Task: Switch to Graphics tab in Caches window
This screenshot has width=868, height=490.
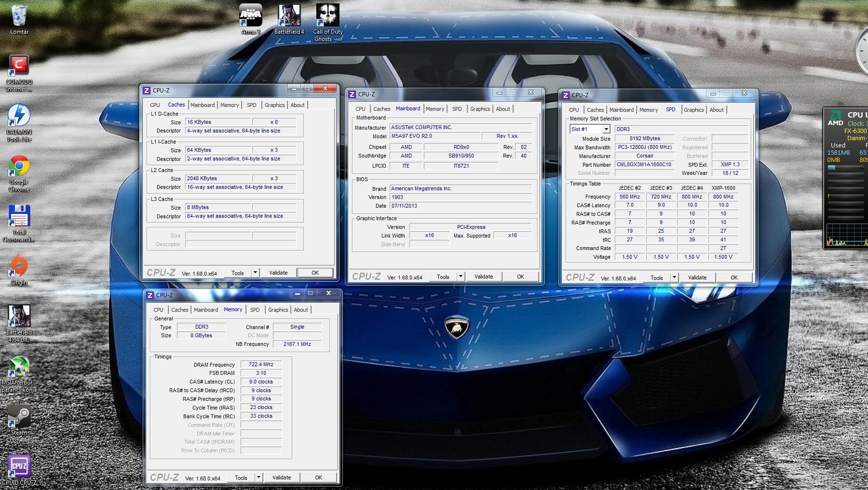Action: 275,105
